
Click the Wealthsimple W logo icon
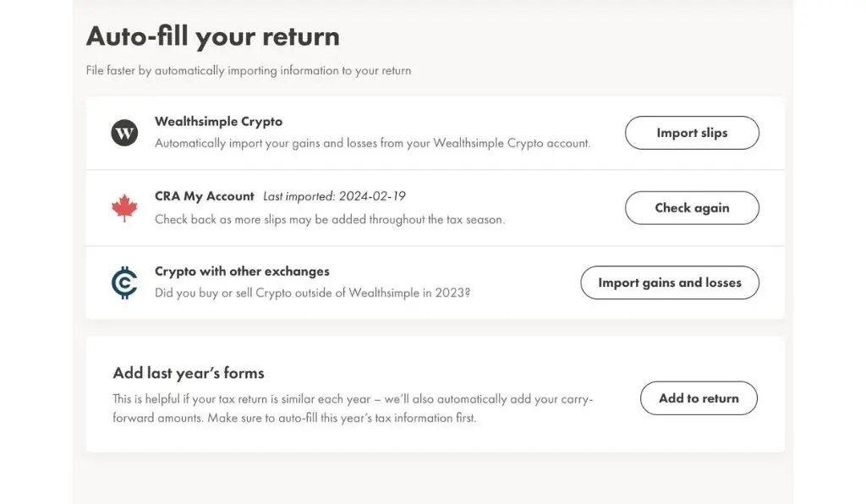coord(124,133)
